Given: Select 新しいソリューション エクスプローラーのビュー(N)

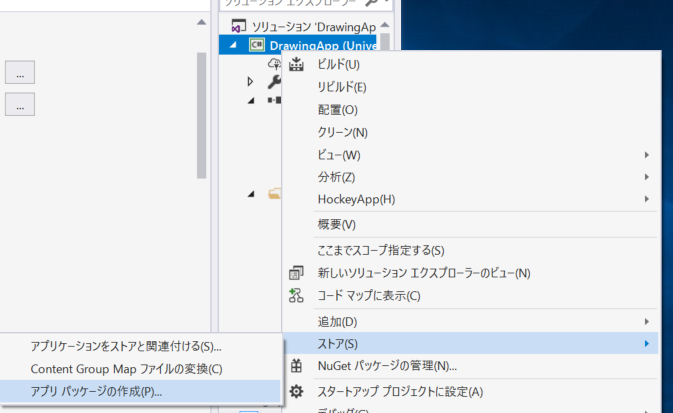Looking at the screenshot, I should tap(471, 273).
